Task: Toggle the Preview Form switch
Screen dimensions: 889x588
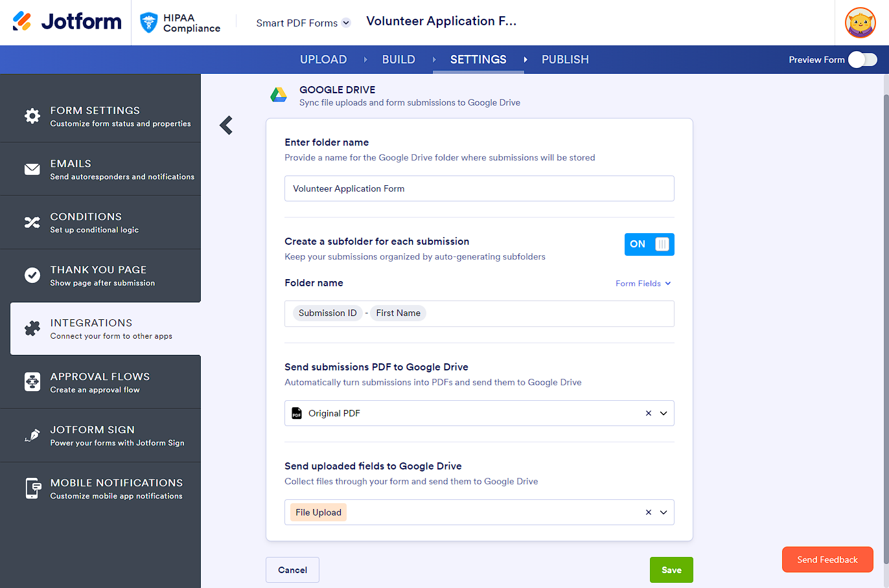Action: (x=862, y=60)
